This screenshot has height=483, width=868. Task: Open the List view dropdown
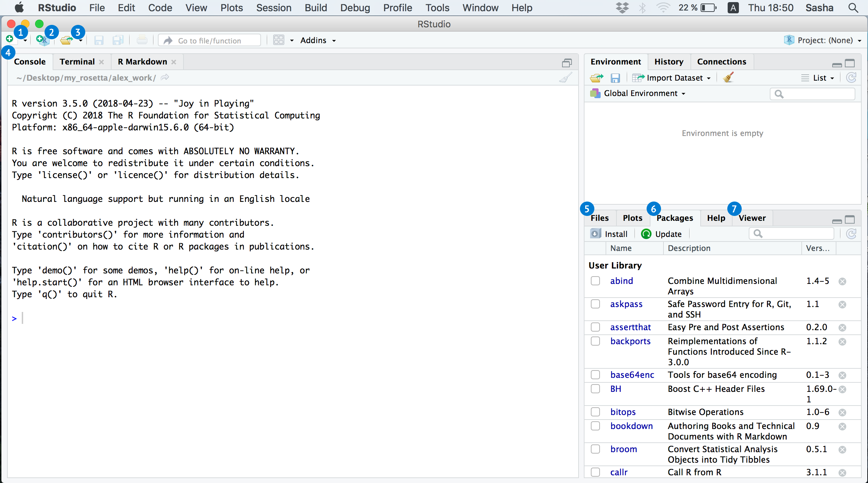(818, 78)
